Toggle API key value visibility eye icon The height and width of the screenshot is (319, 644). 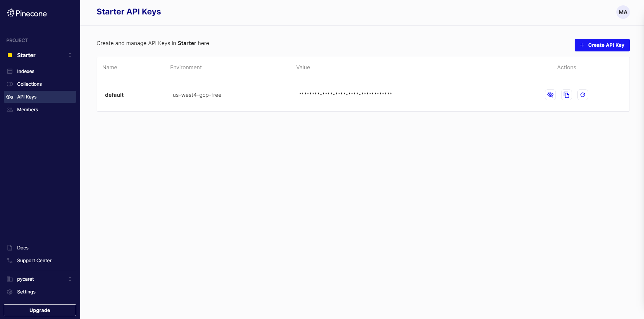[x=550, y=95]
